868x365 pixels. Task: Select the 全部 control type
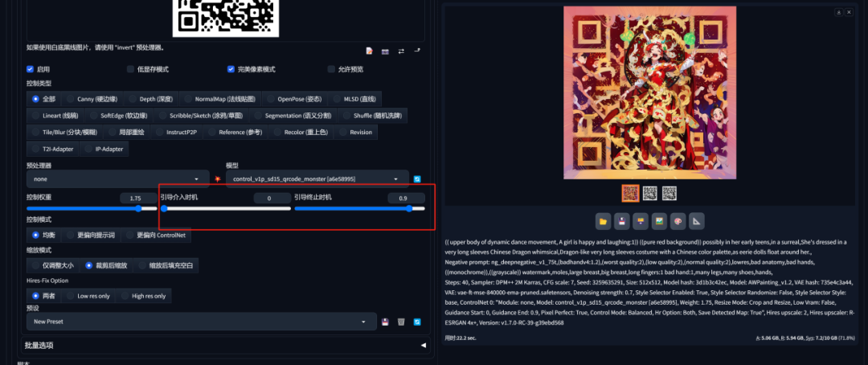coord(43,99)
